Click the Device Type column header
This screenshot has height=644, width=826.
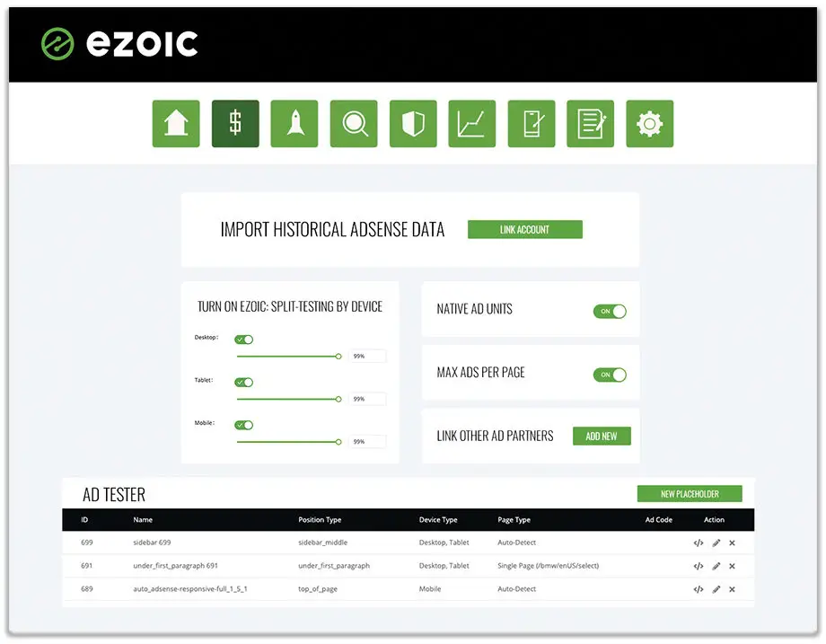(x=438, y=520)
